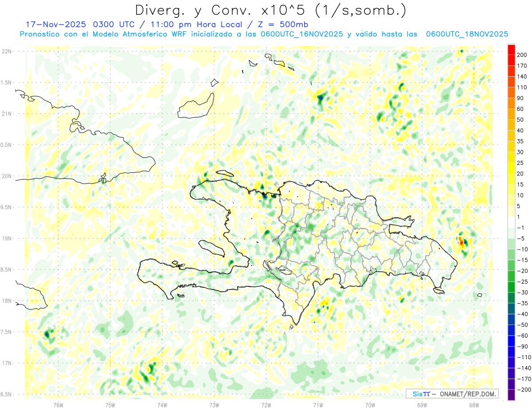
Task: Click the 'ONAMET/REP.DOM.' credit text
Action: [x=467, y=394]
